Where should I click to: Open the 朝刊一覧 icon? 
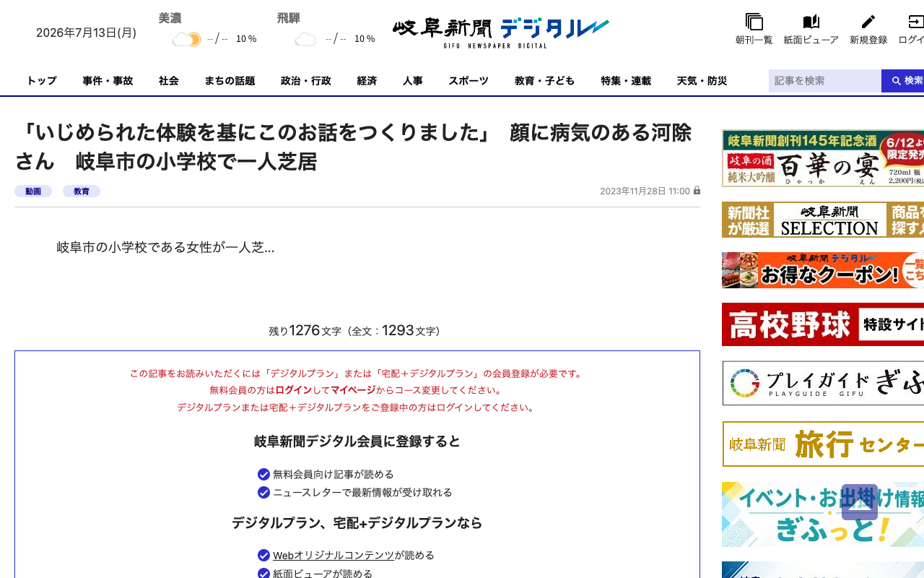pos(754,22)
